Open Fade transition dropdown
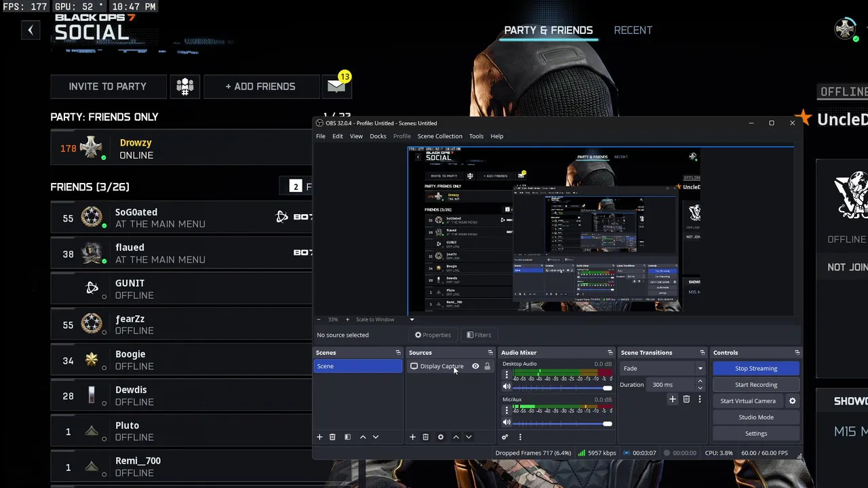868x488 pixels. click(x=663, y=368)
